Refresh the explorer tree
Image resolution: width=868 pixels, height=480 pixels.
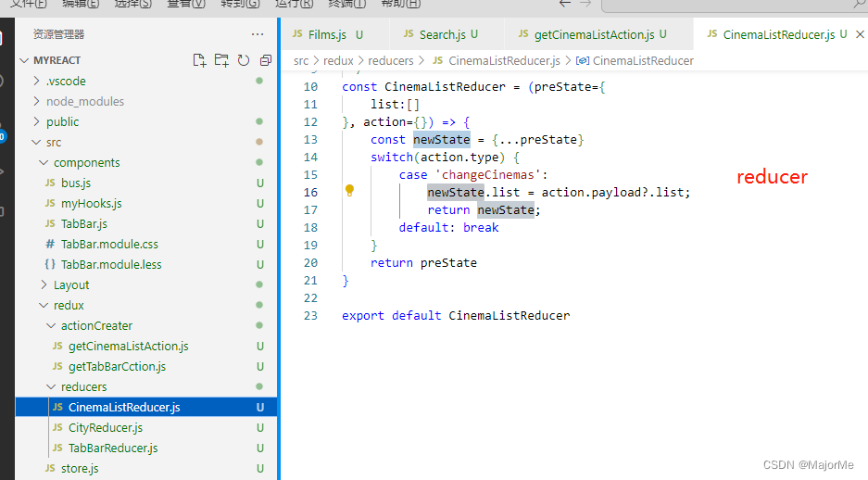(x=244, y=60)
